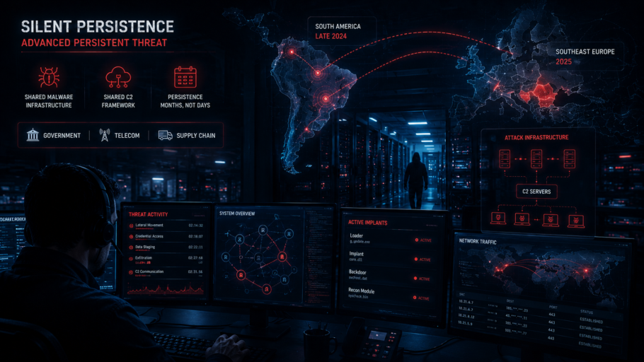The width and height of the screenshot is (644, 362).
Task: Click the Credential Access entry
Action: pos(149,236)
